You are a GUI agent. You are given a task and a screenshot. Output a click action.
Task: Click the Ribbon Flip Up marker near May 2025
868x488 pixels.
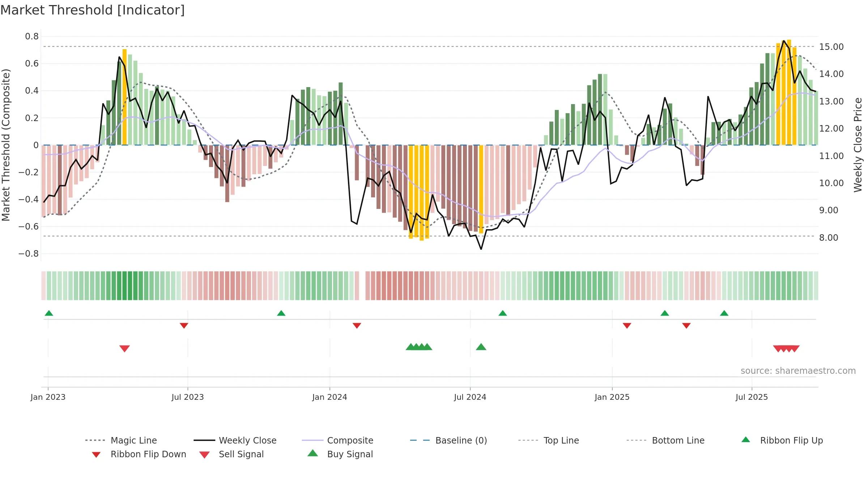pos(724,313)
